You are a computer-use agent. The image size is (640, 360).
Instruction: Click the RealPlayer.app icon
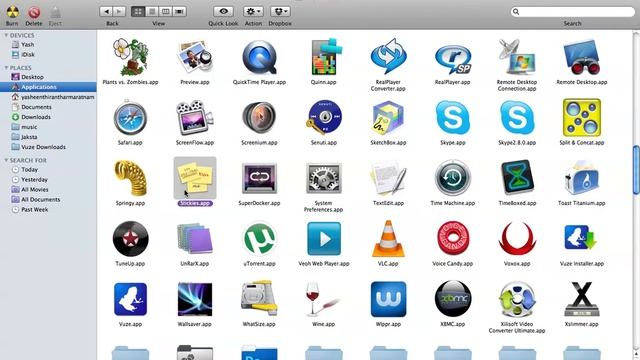[x=453, y=59]
